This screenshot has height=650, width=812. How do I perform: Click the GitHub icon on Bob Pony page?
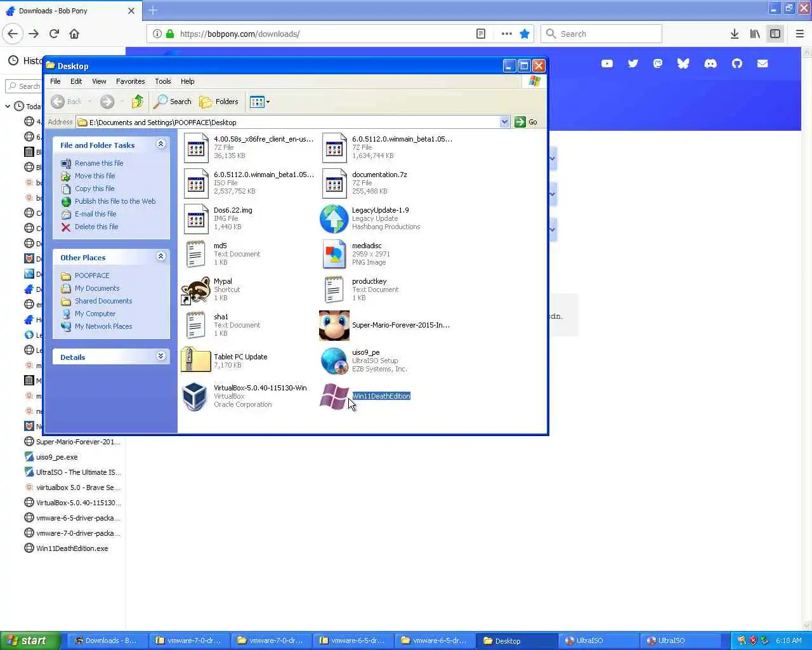point(737,63)
